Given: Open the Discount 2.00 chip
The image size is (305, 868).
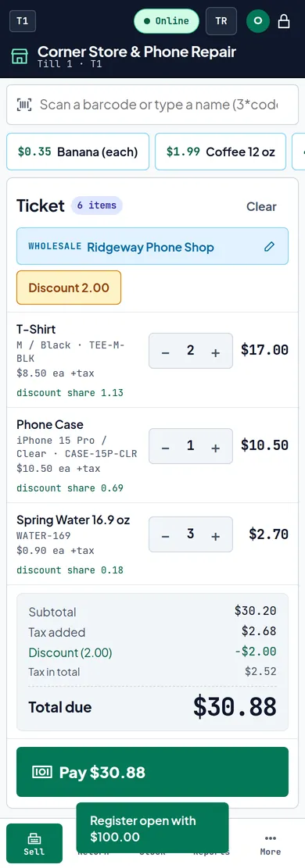Looking at the screenshot, I should [x=69, y=288].
